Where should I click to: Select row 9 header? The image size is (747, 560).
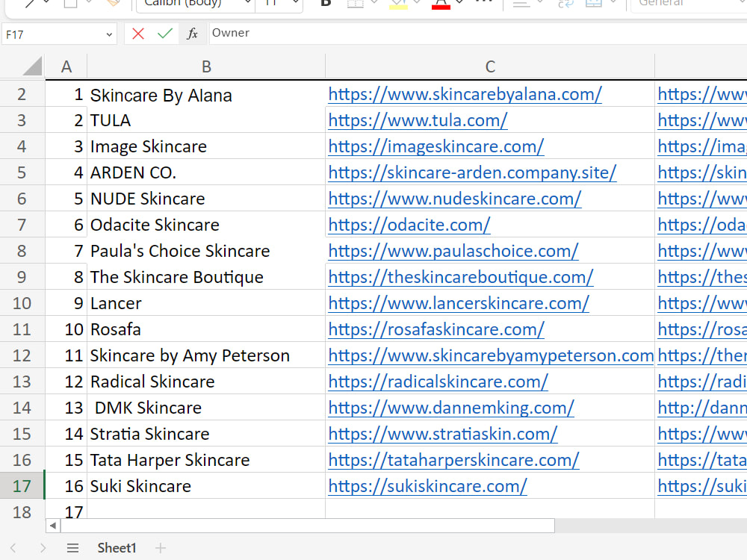point(22,277)
